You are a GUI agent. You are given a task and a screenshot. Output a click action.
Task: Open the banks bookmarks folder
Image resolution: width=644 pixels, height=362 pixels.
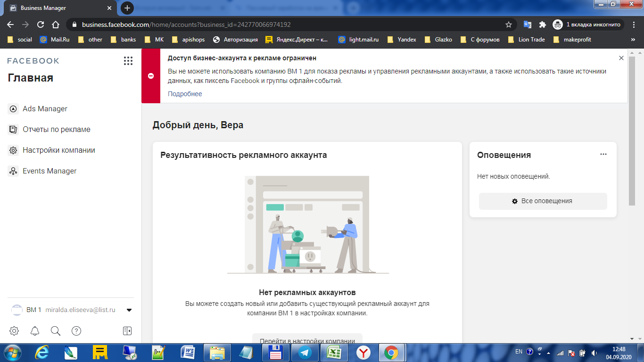click(x=123, y=40)
